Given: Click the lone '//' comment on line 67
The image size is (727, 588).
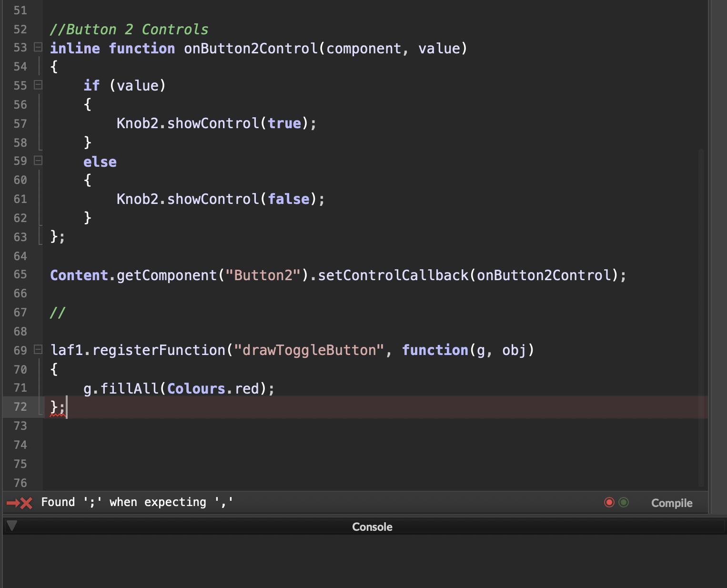Looking at the screenshot, I should pos(58,313).
